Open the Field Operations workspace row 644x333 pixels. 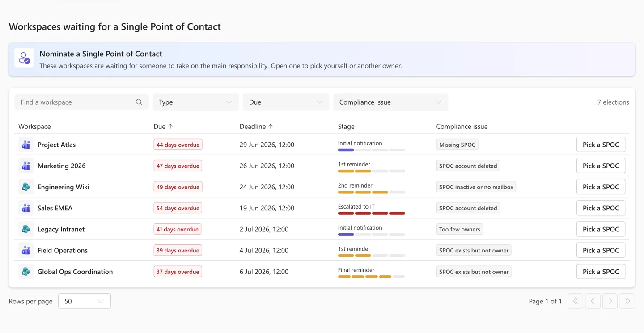click(x=322, y=250)
